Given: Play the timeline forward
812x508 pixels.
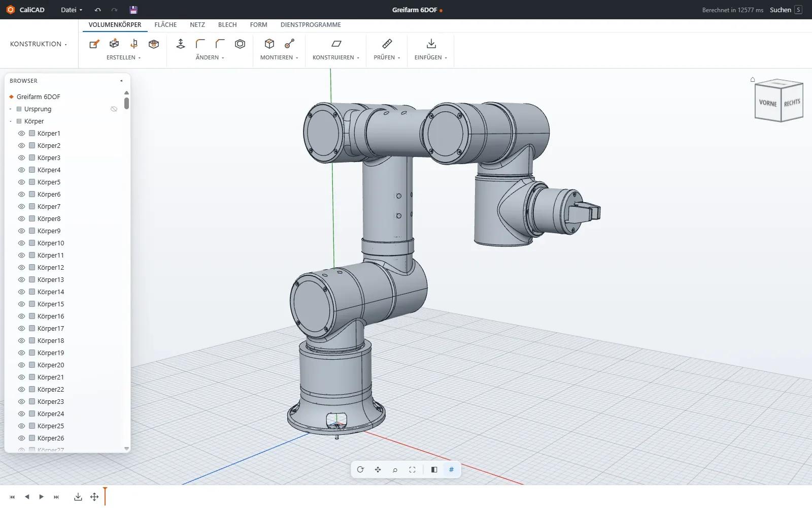Looking at the screenshot, I should click(42, 497).
